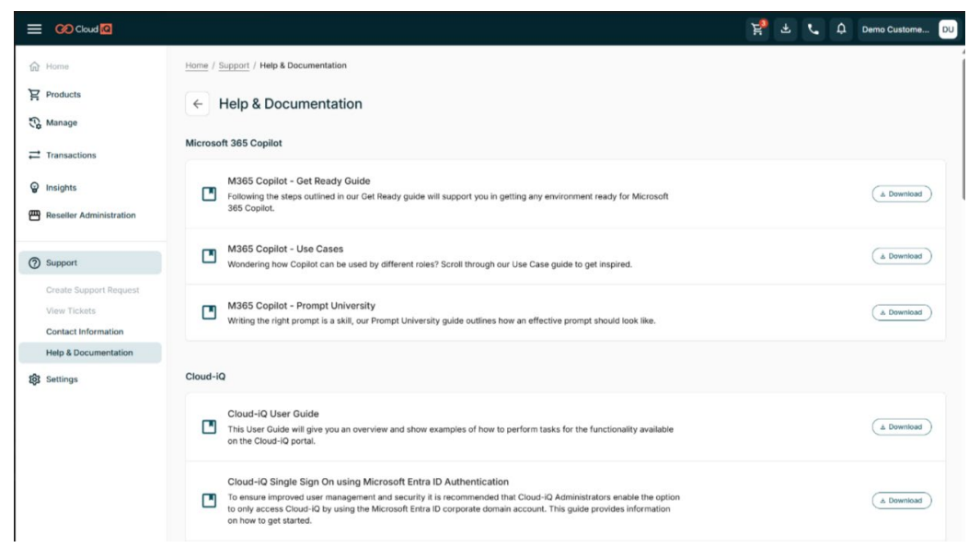The image size is (980, 559).
Task: Click the Manage icon in sidebar
Action: pyautogui.click(x=34, y=122)
